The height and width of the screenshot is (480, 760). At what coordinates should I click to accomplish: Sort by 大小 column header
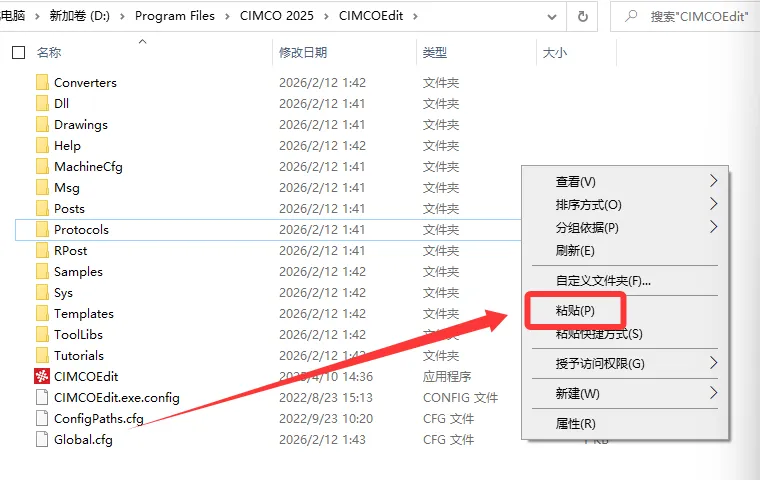555,52
